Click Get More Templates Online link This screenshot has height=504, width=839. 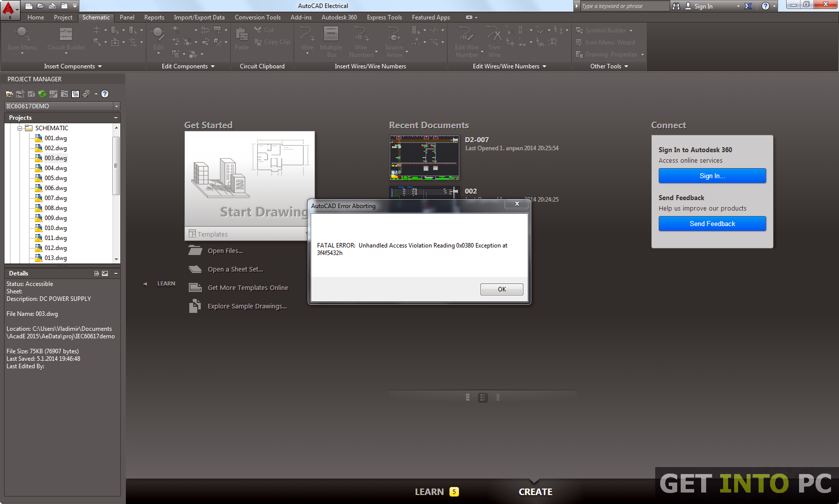point(248,288)
